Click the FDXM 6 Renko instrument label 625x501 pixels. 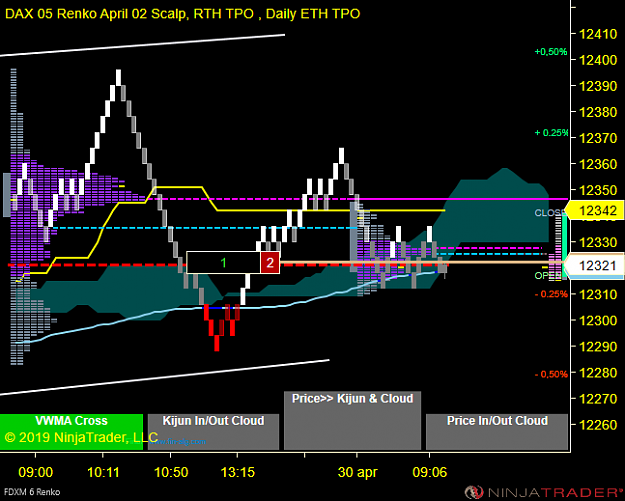coord(31,492)
